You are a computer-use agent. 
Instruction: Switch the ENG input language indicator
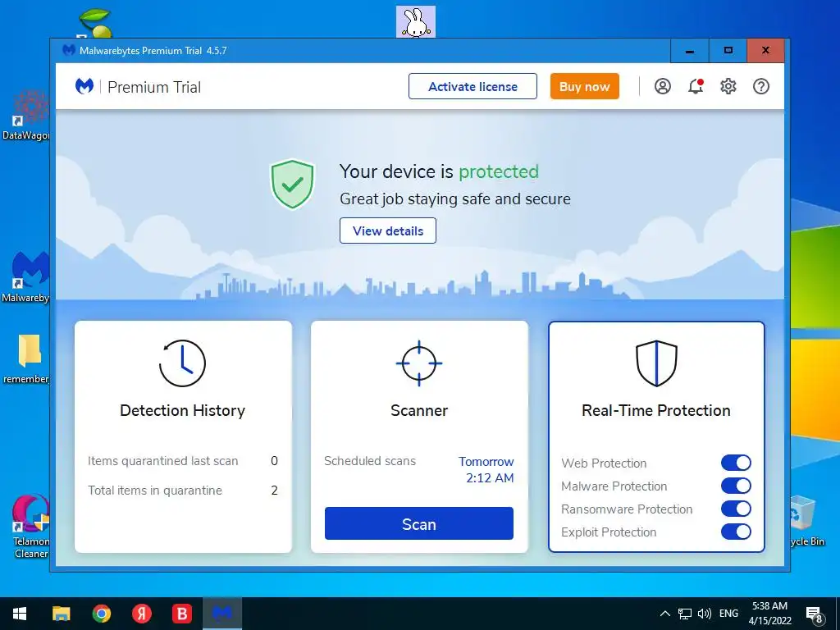click(728, 614)
